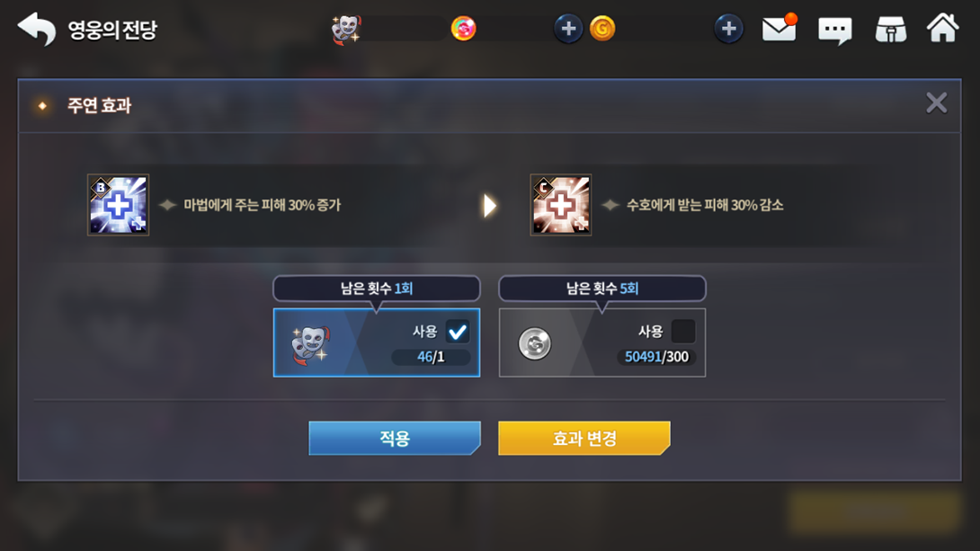Close the 주연 효과 dialog
Screen dimensions: 980x551
click(x=936, y=103)
